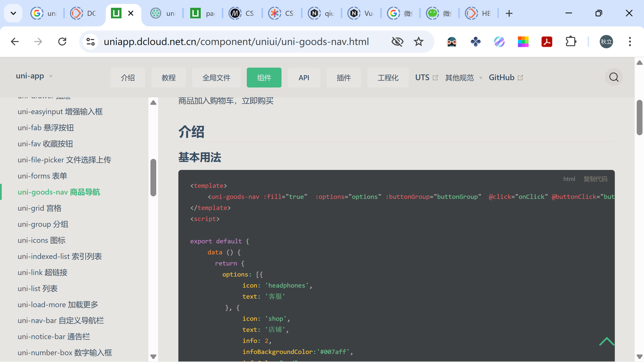Select uni-icons 图标 in the sidebar

pos(42,240)
